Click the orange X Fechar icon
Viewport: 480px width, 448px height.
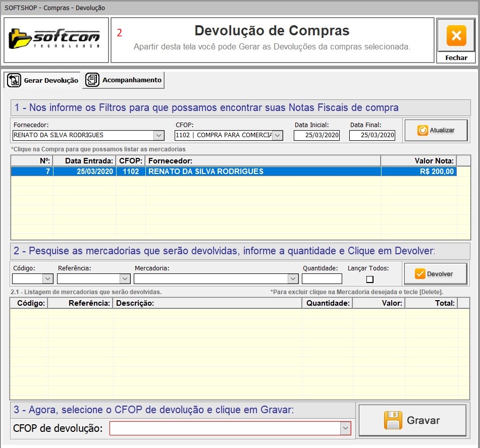coord(456,36)
